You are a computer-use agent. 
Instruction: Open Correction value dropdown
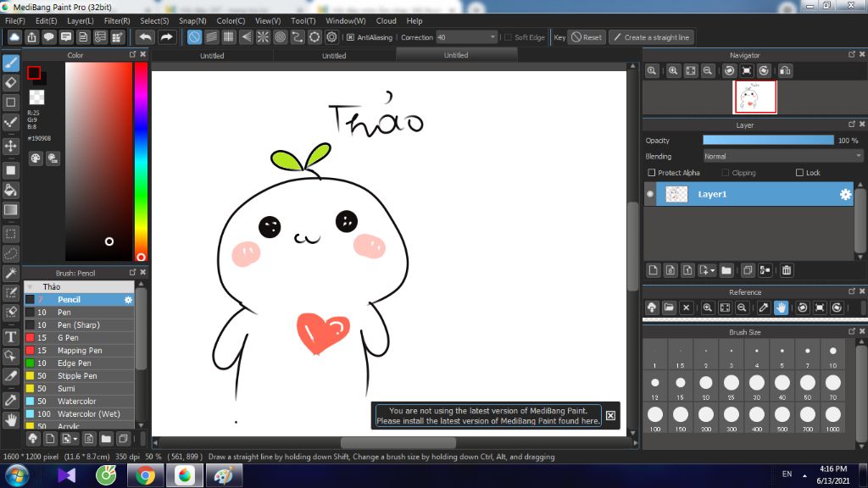click(492, 37)
